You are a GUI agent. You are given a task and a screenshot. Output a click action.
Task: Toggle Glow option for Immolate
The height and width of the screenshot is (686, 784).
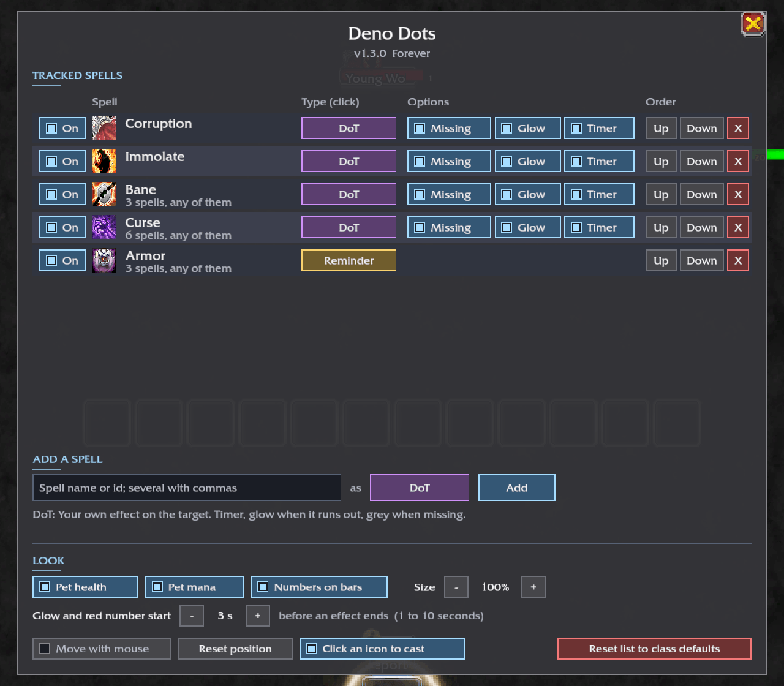pyautogui.click(x=527, y=161)
